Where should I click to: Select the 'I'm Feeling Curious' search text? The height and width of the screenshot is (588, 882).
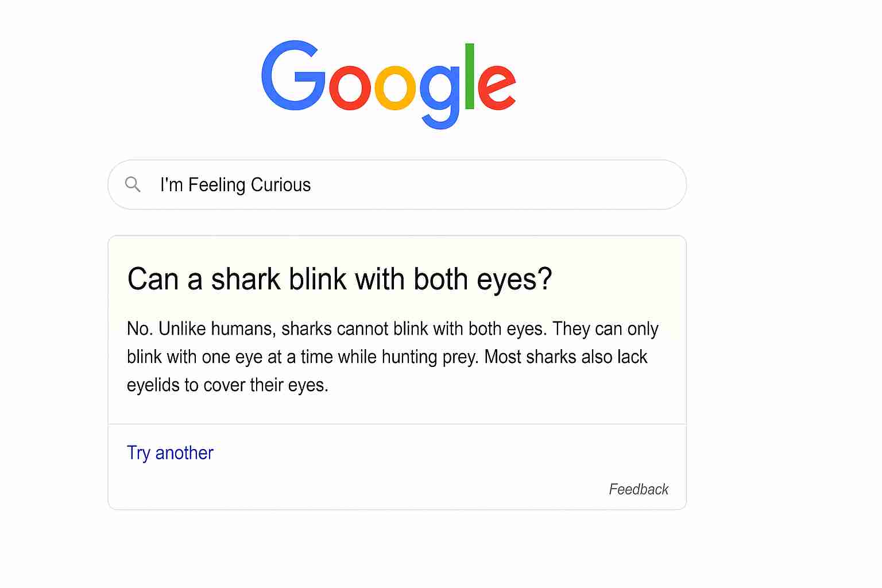[235, 184]
